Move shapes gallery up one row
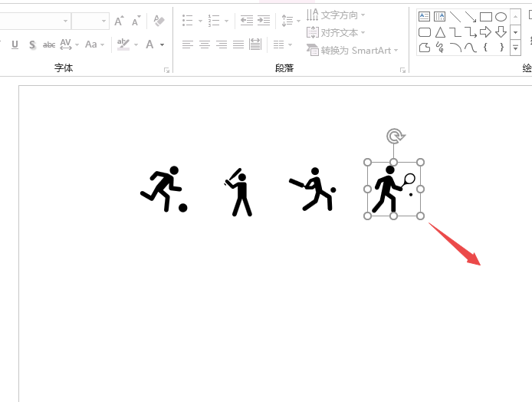 tap(515, 17)
